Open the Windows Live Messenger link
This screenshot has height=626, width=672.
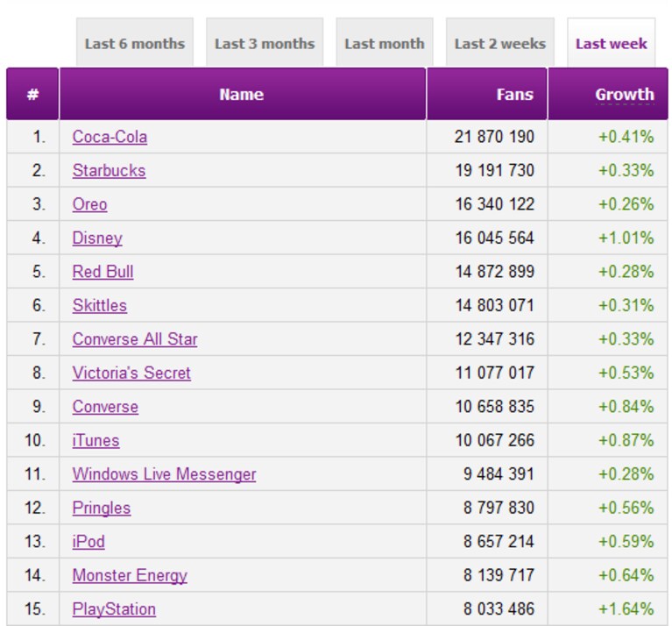tap(164, 474)
